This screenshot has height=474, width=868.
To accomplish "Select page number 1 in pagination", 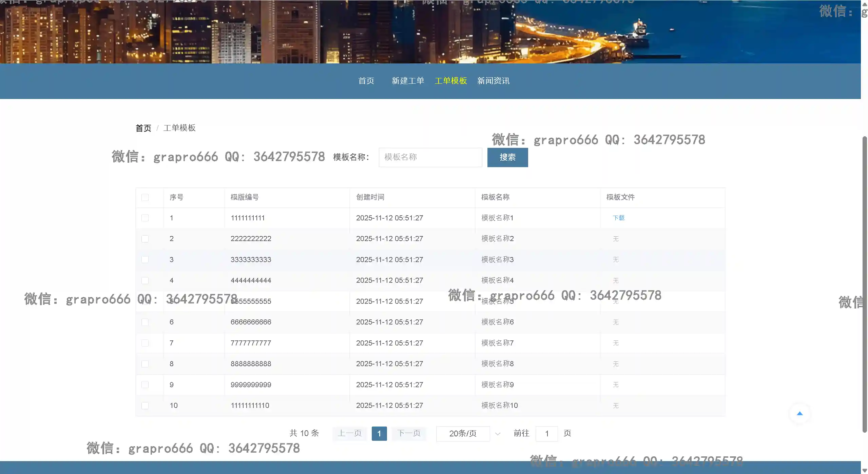I will pyautogui.click(x=379, y=434).
